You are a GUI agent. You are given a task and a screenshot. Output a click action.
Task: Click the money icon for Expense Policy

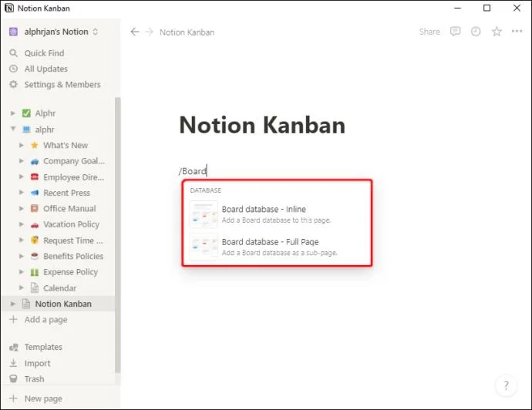[35, 272]
